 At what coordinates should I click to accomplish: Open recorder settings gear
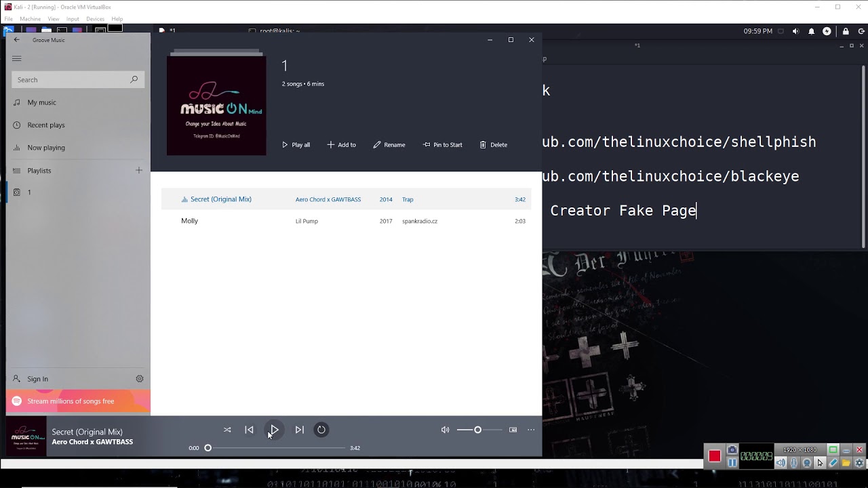click(x=859, y=463)
